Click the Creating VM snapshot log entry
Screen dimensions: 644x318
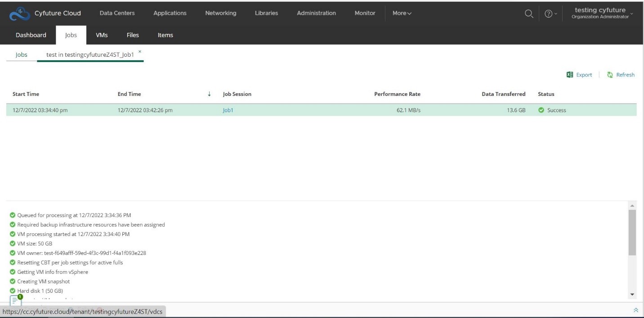click(x=44, y=281)
